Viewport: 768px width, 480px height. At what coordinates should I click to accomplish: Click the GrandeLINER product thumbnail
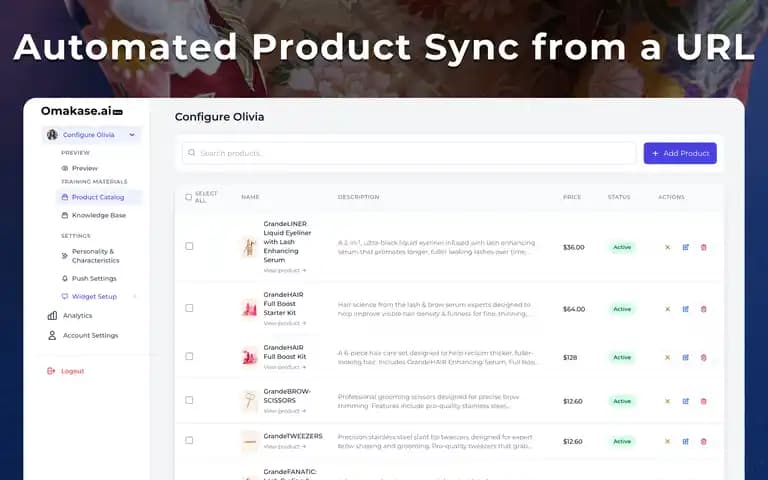(x=250, y=247)
